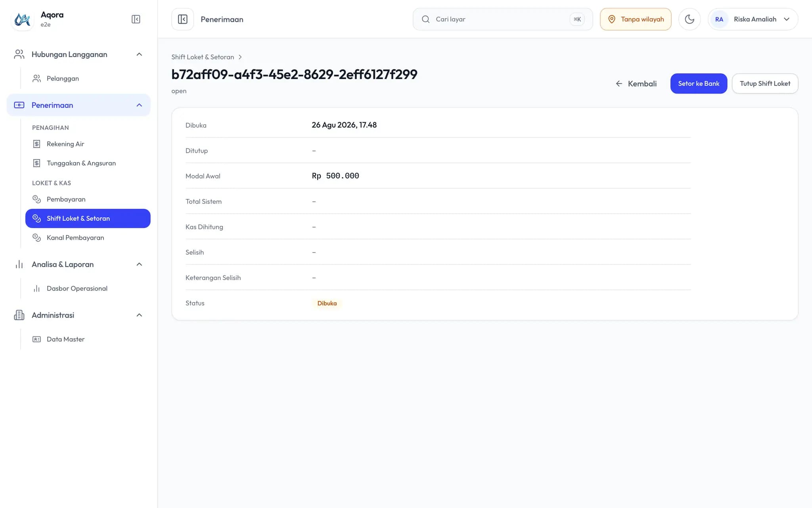Click the search magnifier icon
Viewport: 812px width, 508px height.
pyautogui.click(x=425, y=19)
